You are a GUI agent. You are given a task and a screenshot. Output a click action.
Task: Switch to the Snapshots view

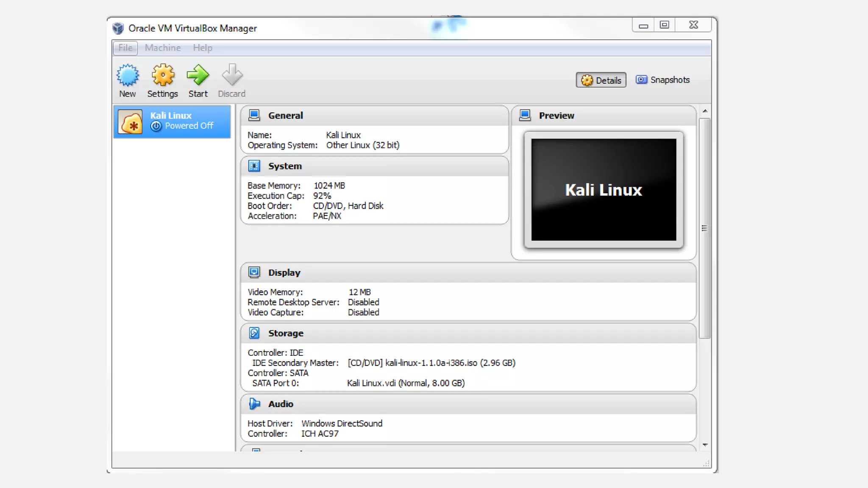point(662,80)
